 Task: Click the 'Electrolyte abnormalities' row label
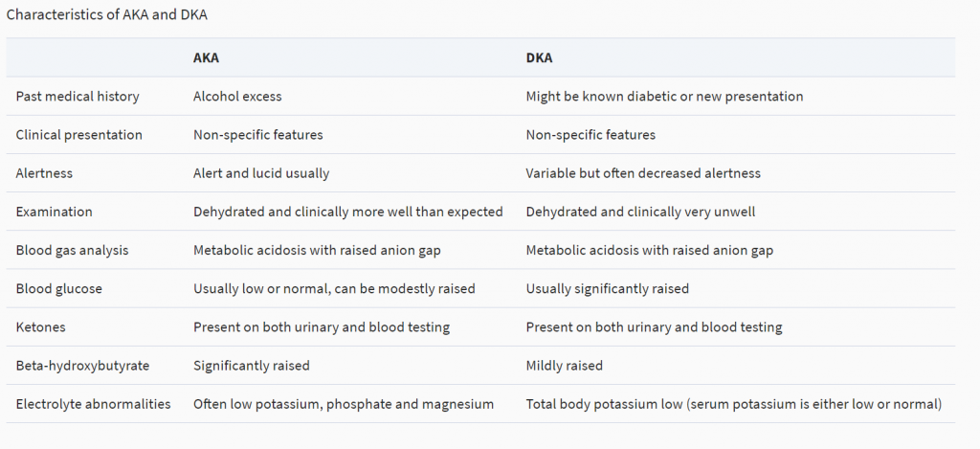coord(93,404)
